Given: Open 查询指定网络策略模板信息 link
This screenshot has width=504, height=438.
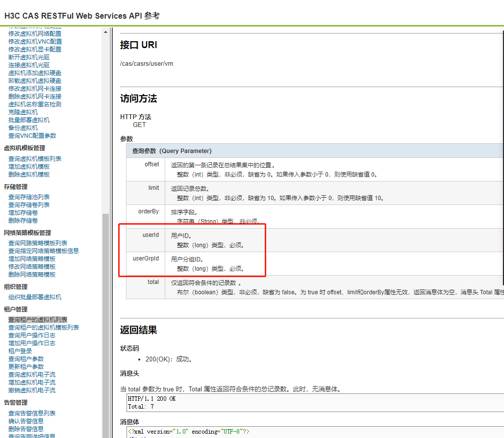Looking at the screenshot, I should 44,251.
